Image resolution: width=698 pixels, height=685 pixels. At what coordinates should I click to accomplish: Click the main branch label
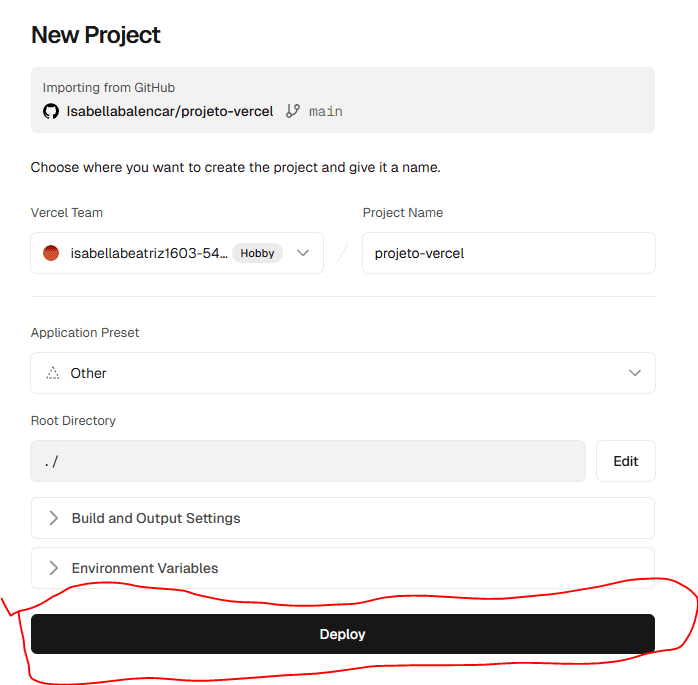pyautogui.click(x=326, y=111)
